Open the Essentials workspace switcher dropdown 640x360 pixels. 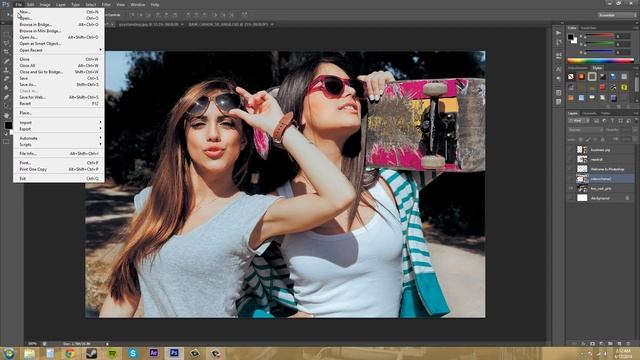pos(617,15)
